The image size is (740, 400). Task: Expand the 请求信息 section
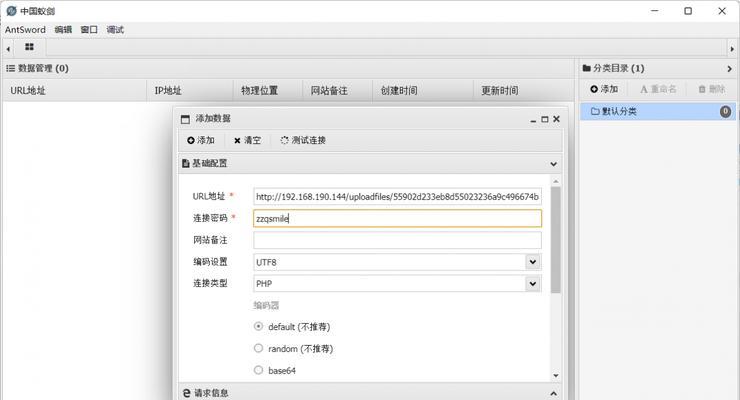coord(554,393)
